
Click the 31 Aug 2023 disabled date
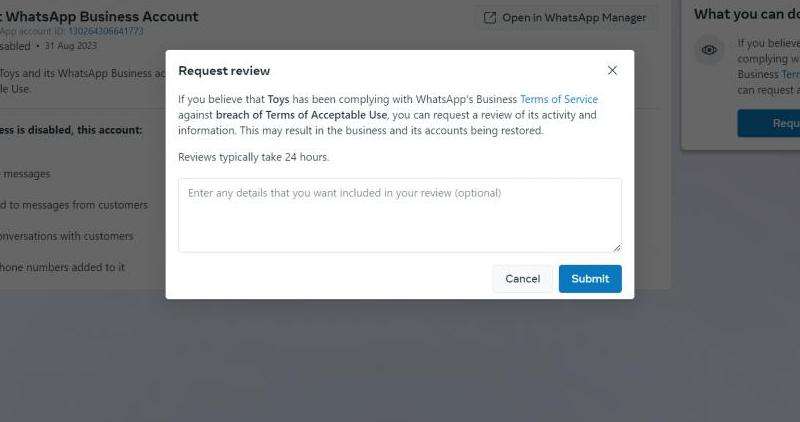(70, 45)
